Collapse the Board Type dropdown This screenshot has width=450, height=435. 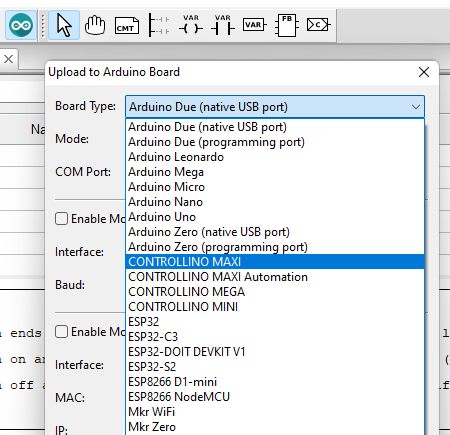tap(415, 107)
